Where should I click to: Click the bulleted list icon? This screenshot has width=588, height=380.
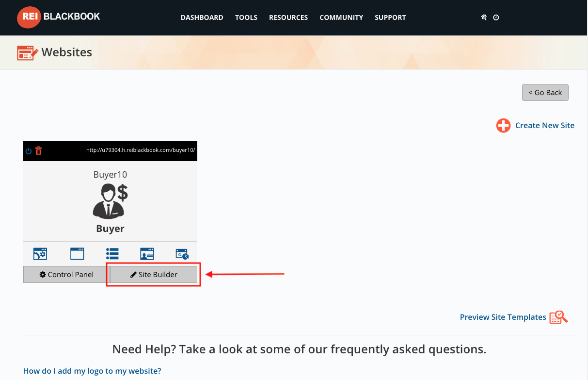coord(112,254)
